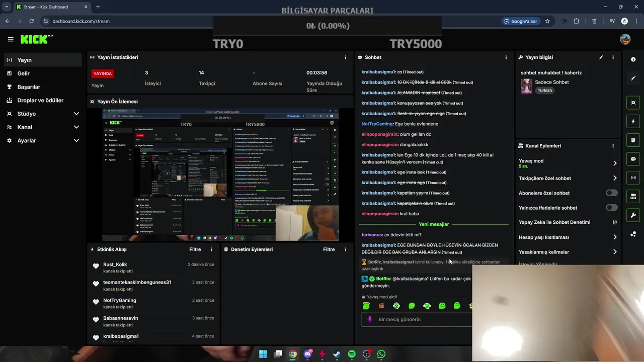The height and width of the screenshot is (362, 644).
Task: Open Discord from the taskbar
Action: click(307, 354)
